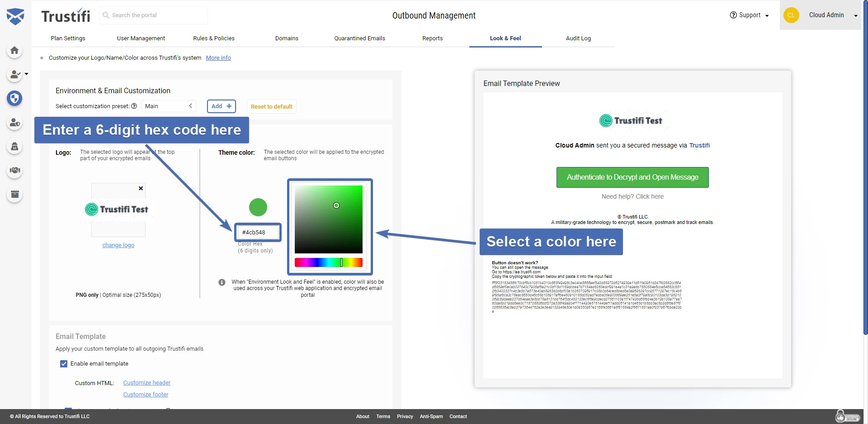Open the Support help icon

(733, 15)
